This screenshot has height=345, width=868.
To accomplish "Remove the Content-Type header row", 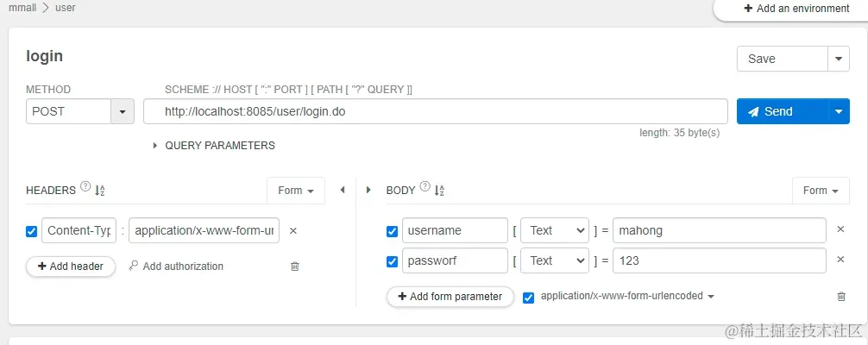I will (x=292, y=231).
